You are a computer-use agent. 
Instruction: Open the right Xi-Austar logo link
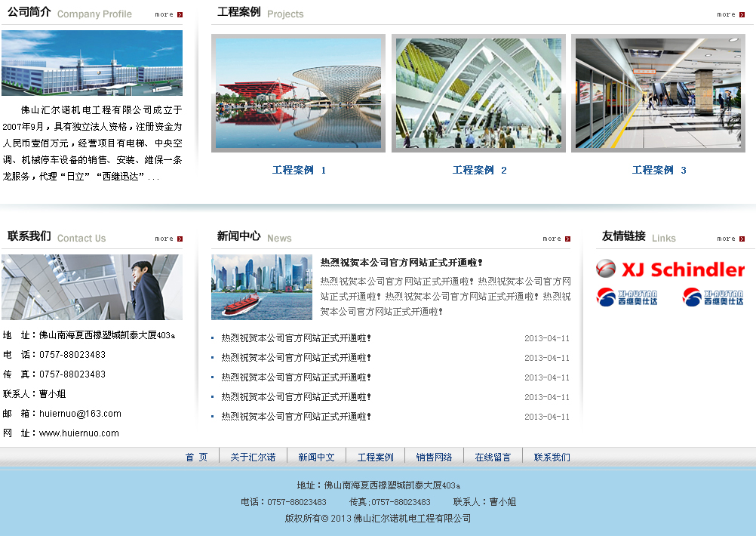pyautogui.click(x=713, y=297)
